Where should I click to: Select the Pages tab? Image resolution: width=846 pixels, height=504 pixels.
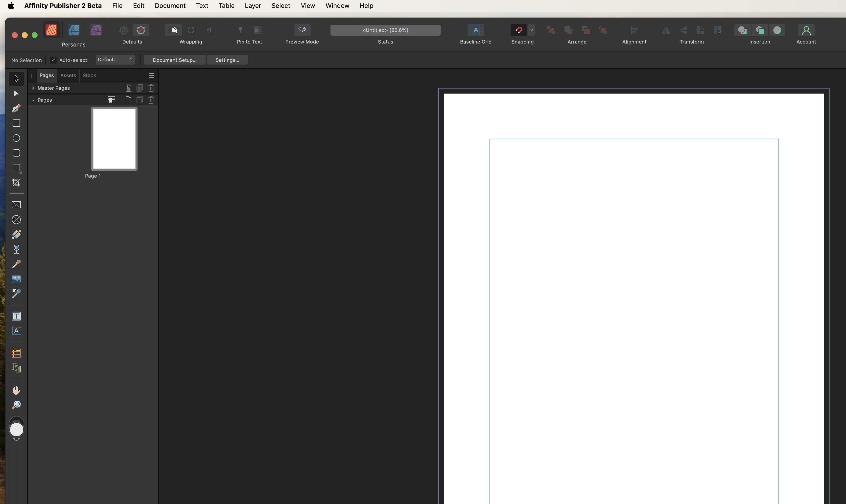pos(47,75)
